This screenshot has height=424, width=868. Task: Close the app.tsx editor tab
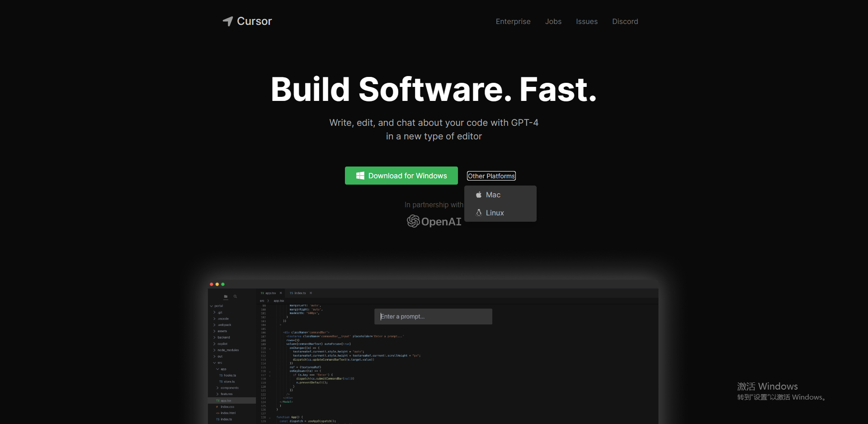(x=281, y=293)
